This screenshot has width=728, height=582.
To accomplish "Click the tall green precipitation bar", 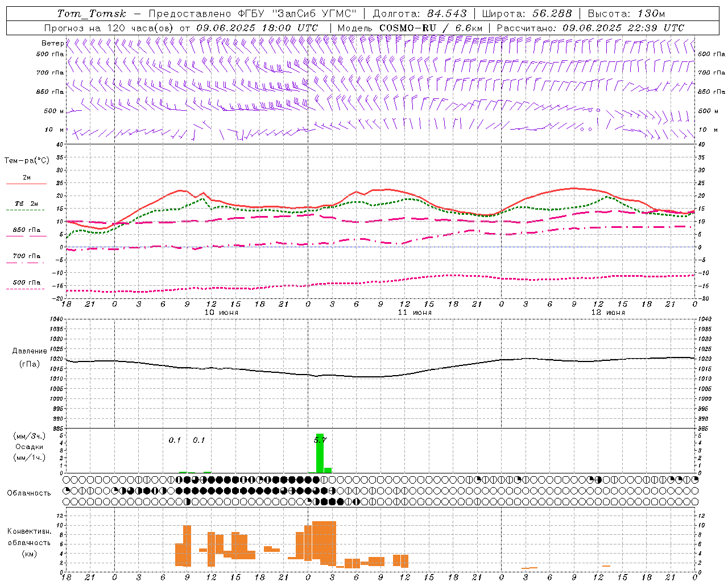I will pyautogui.click(x=320, y=454).
